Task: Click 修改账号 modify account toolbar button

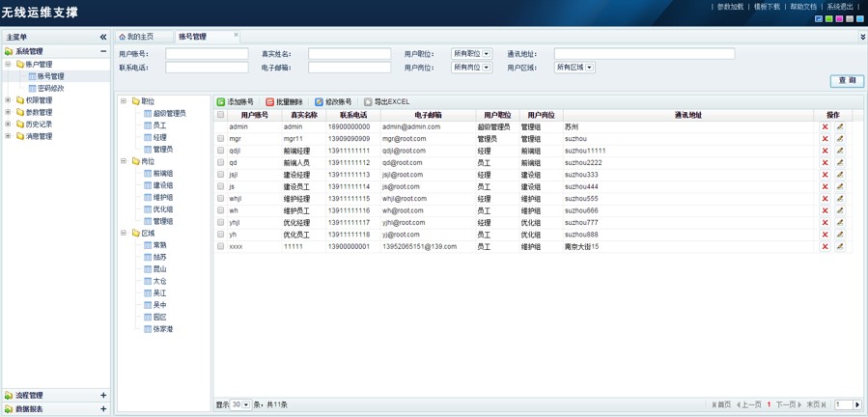Action: 333,102
